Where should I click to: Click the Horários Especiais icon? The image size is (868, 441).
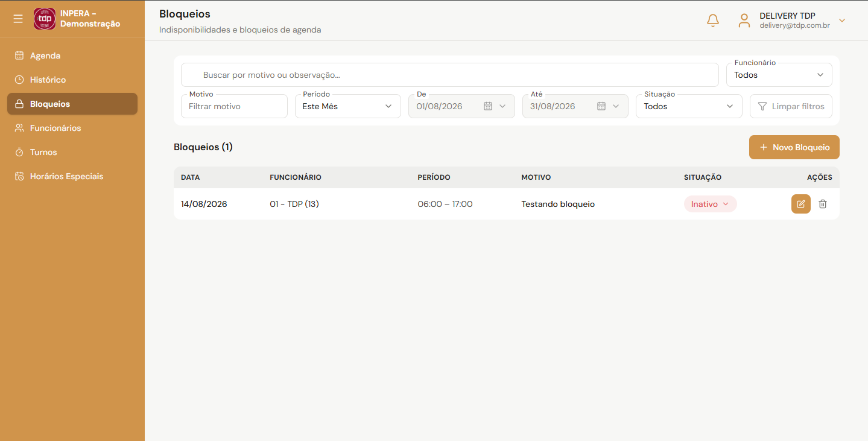pos(19,176)
